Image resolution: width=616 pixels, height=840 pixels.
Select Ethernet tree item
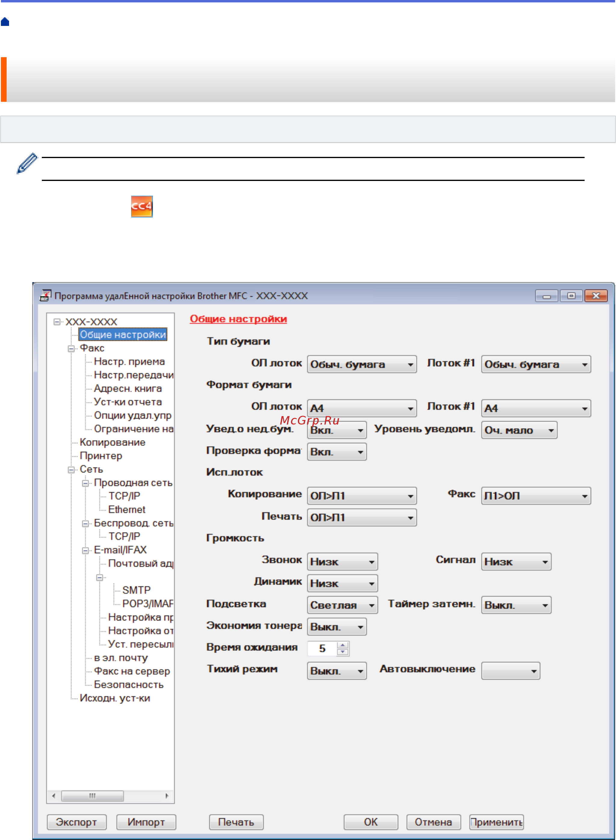126,509
